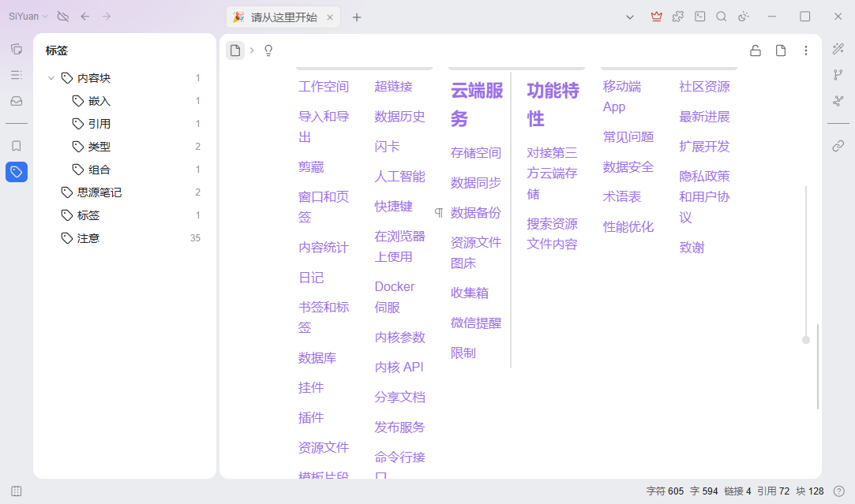This screenshot has width=855, height=504.
Task: Go forward with the right arrow
Action: (107, 17)
